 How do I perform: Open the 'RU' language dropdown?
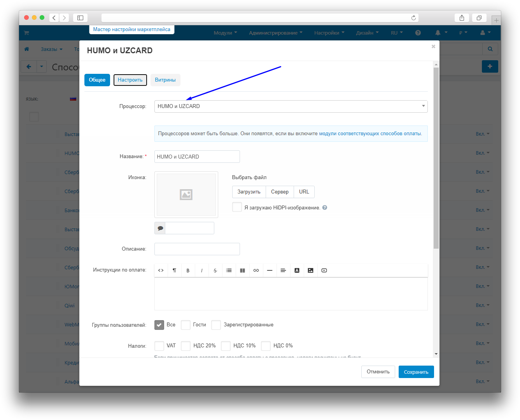pos(397,33)
